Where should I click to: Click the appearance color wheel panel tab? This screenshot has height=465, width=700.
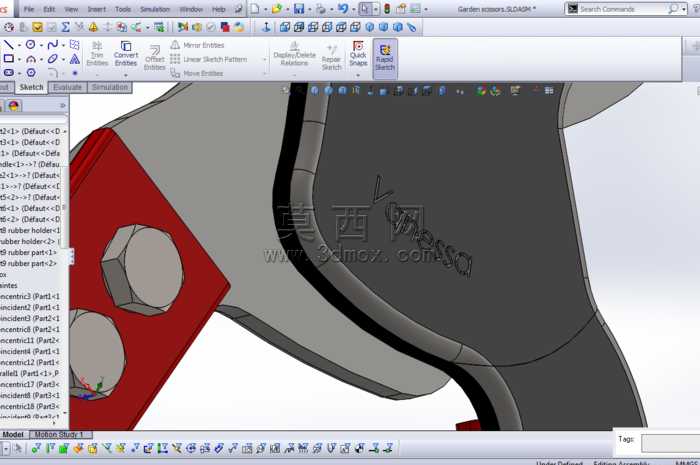(x=14, y=106)
